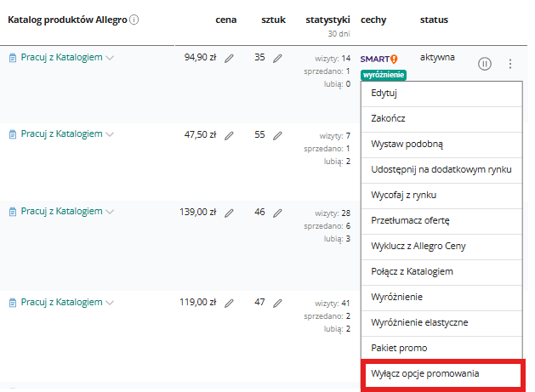The height and width of the screenshot is (392, 535).
Task: Edit quantity 46 with the pencil icon
Action: click(277, 213)
